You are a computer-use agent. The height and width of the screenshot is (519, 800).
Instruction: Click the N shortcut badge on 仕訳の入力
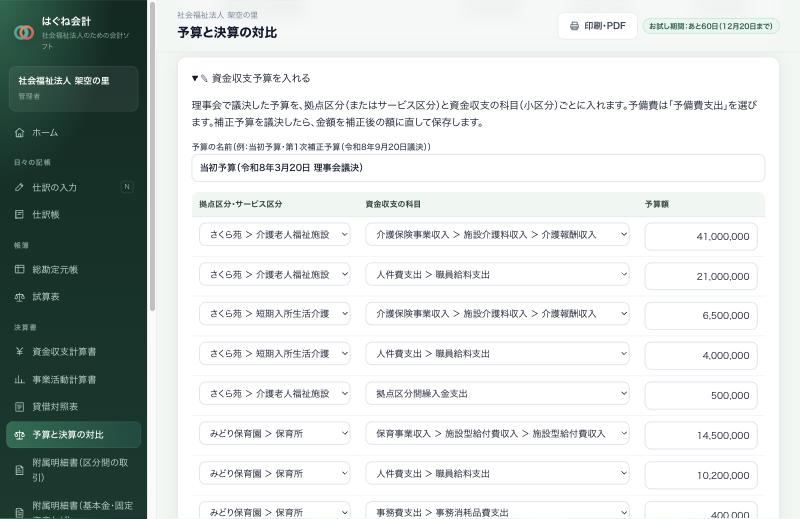pyautogui.click(x=127, y=187)
